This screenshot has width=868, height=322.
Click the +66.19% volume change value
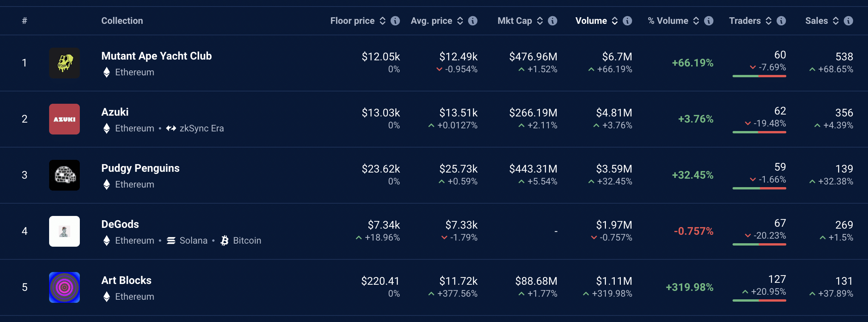coord(693,63)
